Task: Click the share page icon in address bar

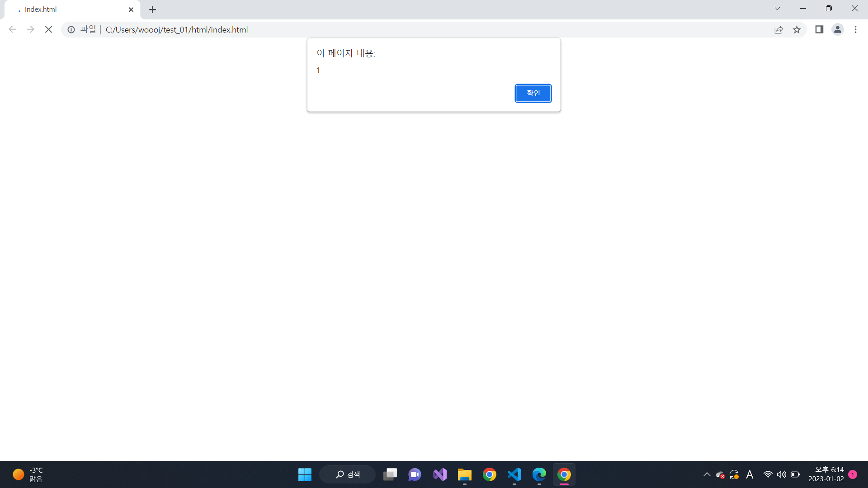Action: (x=778, y=30)
